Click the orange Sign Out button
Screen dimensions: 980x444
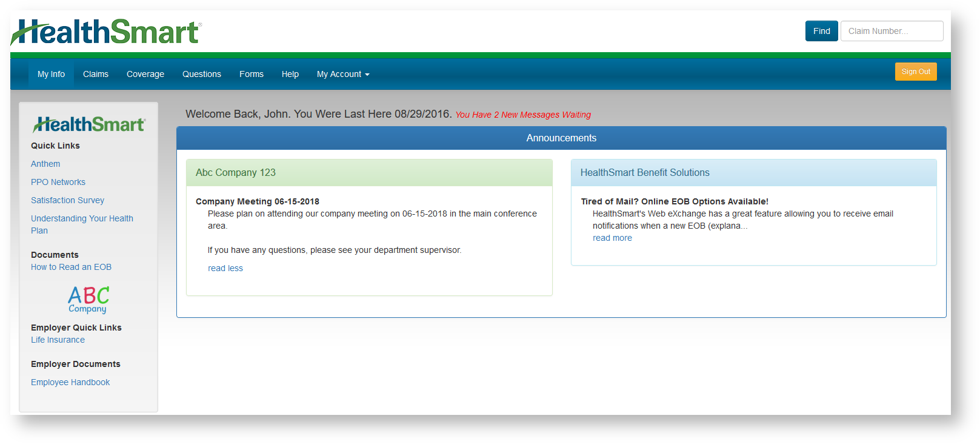click(916, 72)
